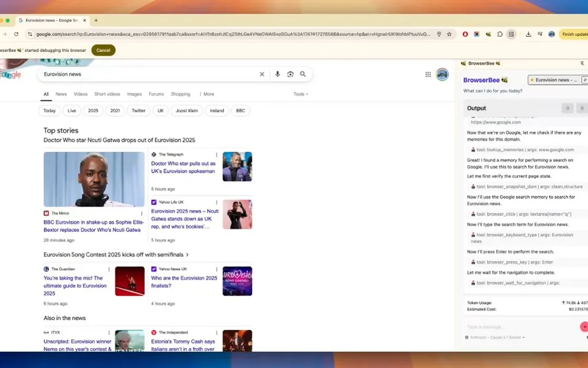
Task: Open the Google apps grid icon
Action: click(x=428, y=74)
